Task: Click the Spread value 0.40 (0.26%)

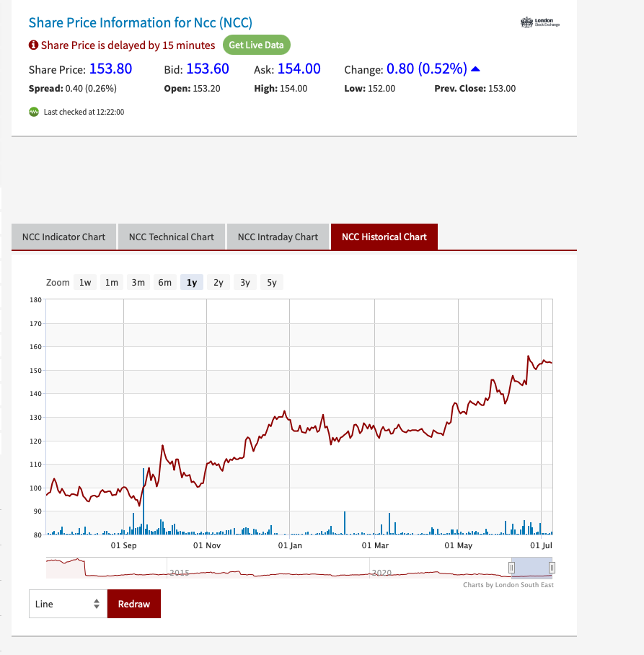Action: pos(91,89)
